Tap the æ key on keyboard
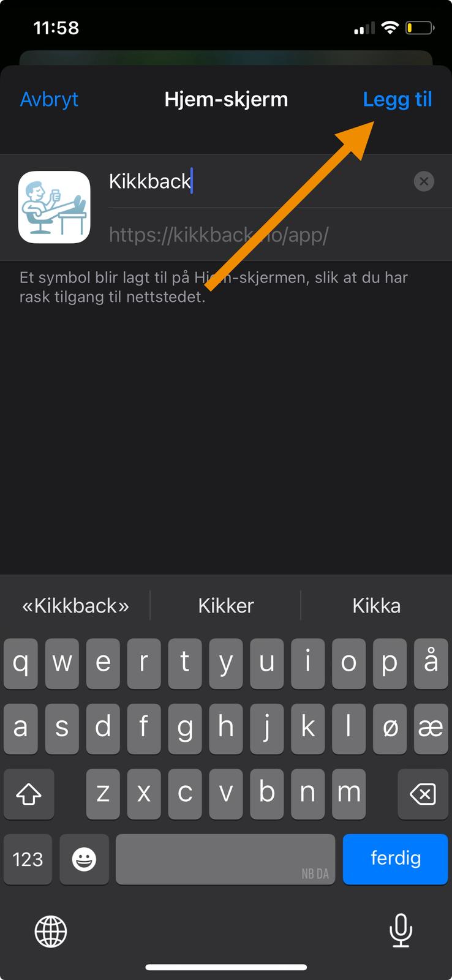The width and height of the screenshot is (452, 980). 431,728
